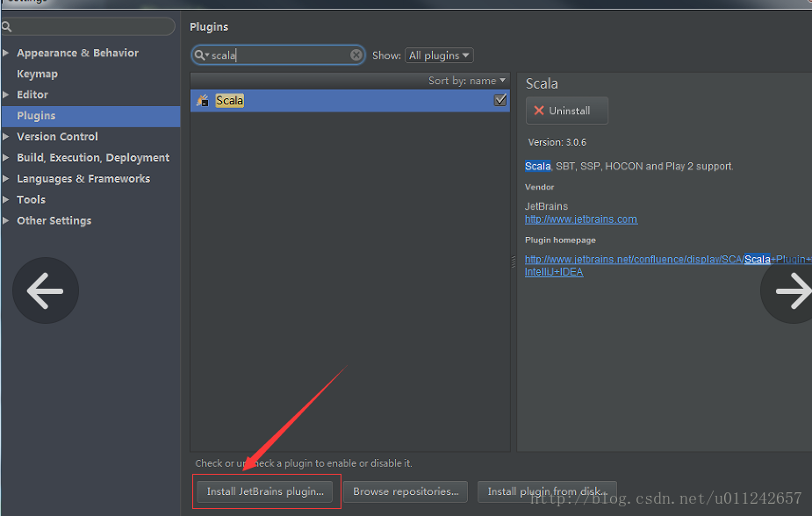Click Install JetBrains plugin button

click(265, 491)
